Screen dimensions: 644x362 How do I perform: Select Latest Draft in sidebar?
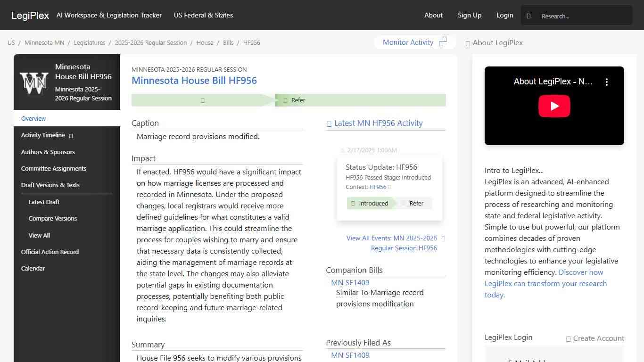pyautogui.click(x=44, y=202)
